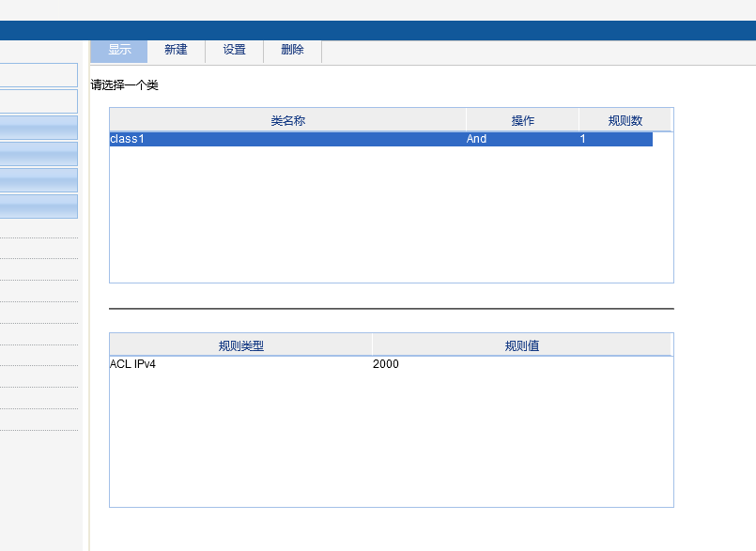
Task: Click the 规则类型 column header
Action: pyautogui.click(x=241, y=345)
